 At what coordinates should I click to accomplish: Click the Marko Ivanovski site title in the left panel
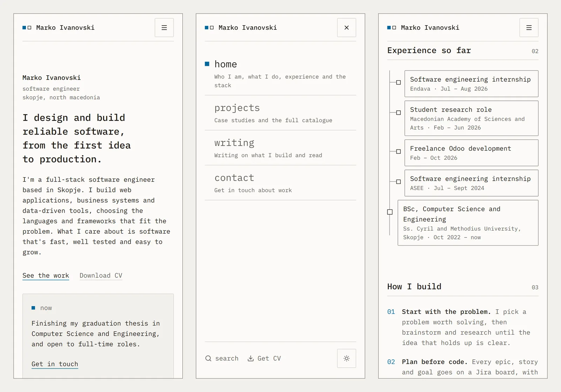coord(65,28)
